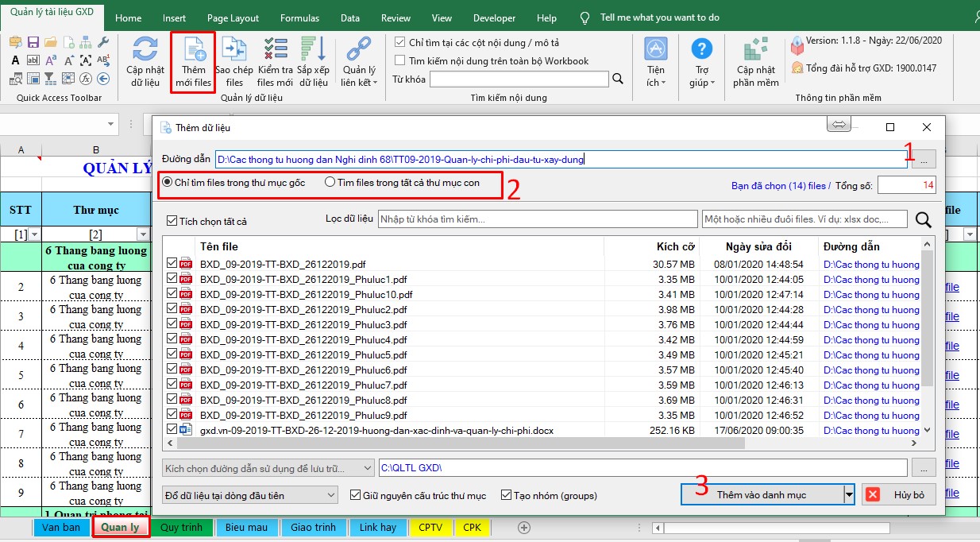Click the Cập nhật phần mềm icon
Viewport: 980px width, 542px height.
[x=755, y=51]
